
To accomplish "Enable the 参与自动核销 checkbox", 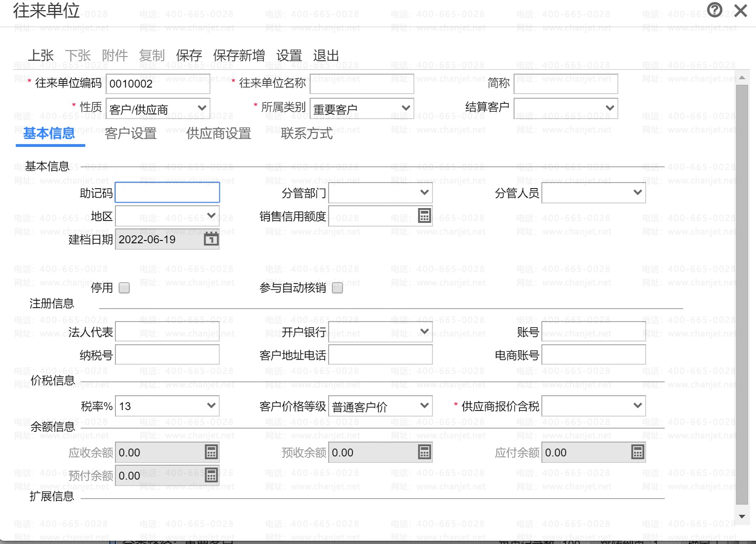I will (x=337, y=288).
